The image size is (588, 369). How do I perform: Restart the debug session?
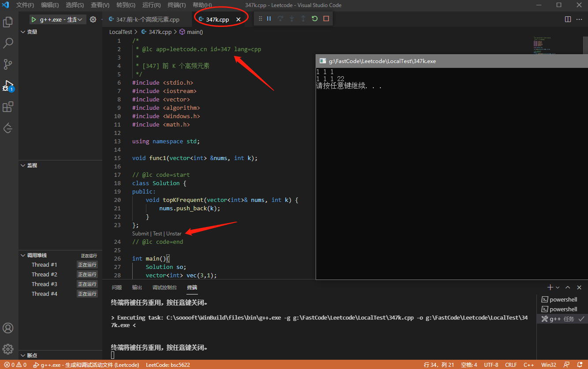pyautogui.click(x=315, y=19)
